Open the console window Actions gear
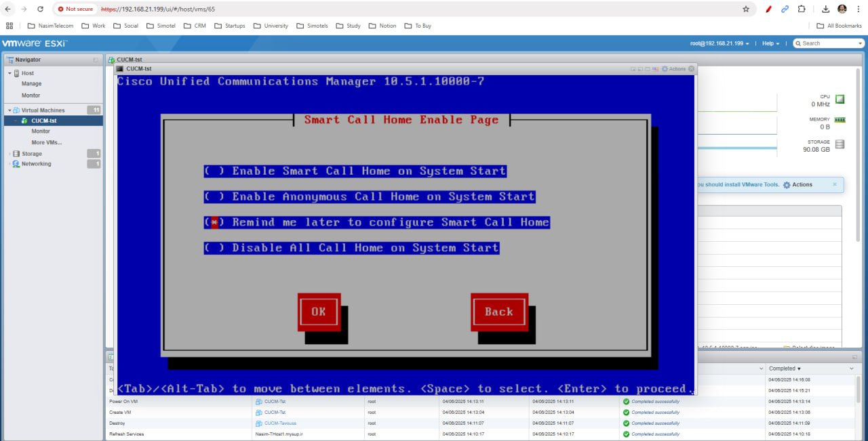The height and width of the screenshot is (441, 868). [673, 68]
